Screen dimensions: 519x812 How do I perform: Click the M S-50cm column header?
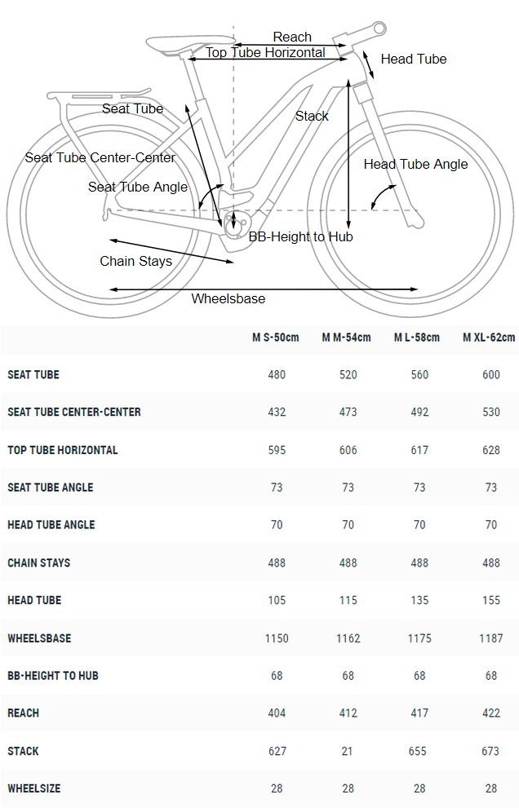[x=276, y=338]
